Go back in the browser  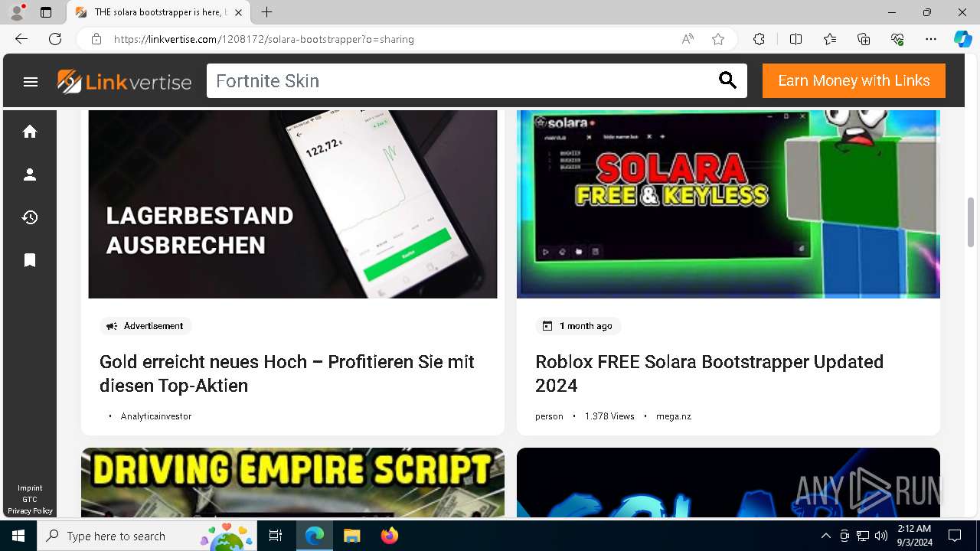pos(21,39)
